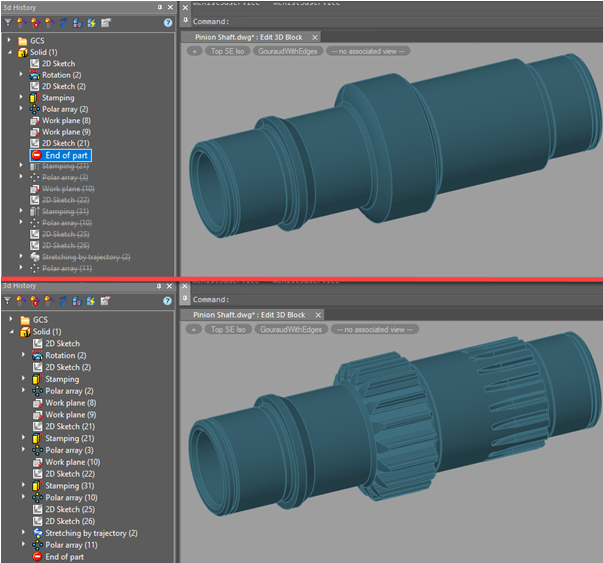Click the filter funnel icon in upper 3d History toolbar
Screen dimensions: 603x563
click(8, 22)
